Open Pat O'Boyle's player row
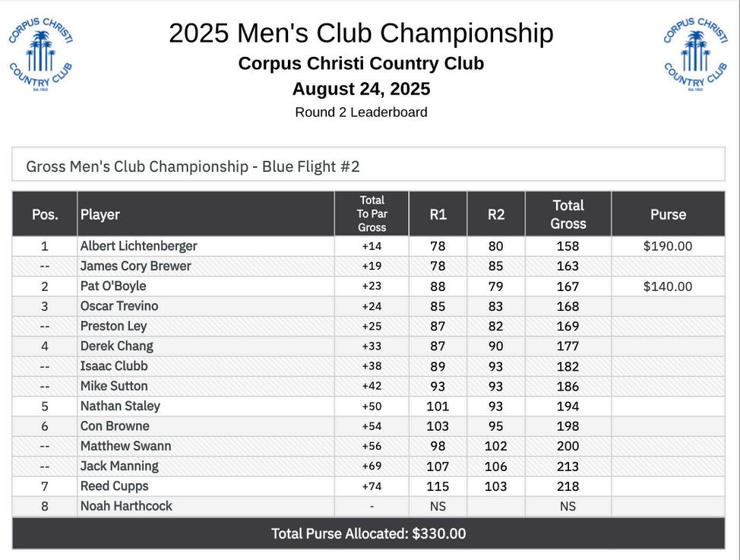Viewport: 740px width, 560px height. click(x=113, y=286)
